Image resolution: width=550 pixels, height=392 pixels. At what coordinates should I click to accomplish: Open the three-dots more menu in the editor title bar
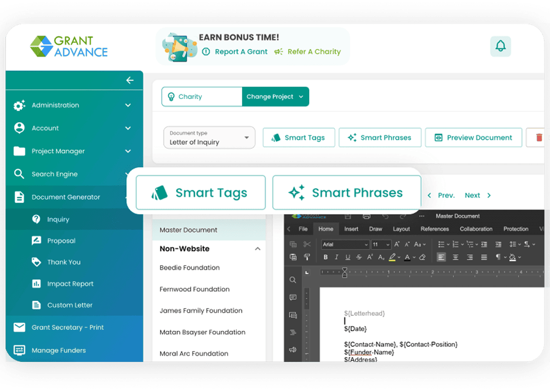422,216
